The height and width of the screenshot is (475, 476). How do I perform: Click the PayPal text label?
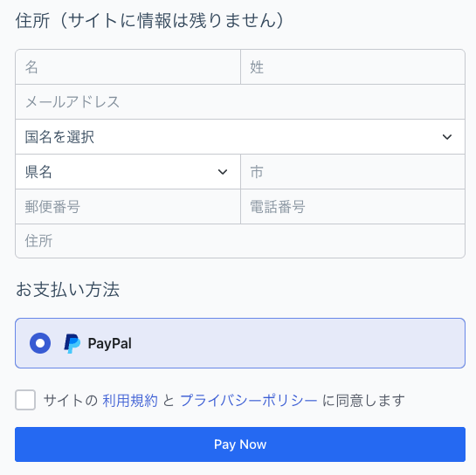(x=109, y=343)
